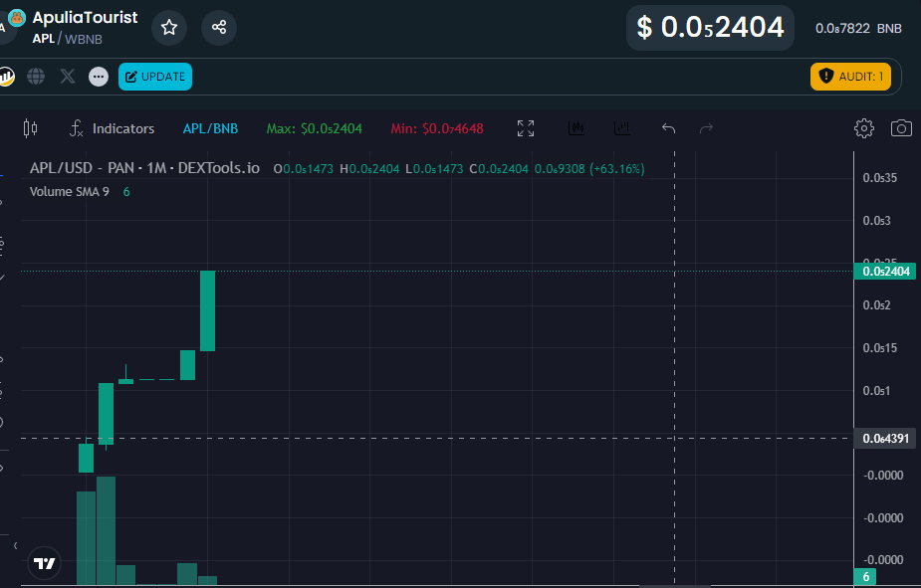Image resolution: width=921 pixels, height=588 pixels.
Task: Click the Max: $0.0₅2404 label
Action: [315, 128]
